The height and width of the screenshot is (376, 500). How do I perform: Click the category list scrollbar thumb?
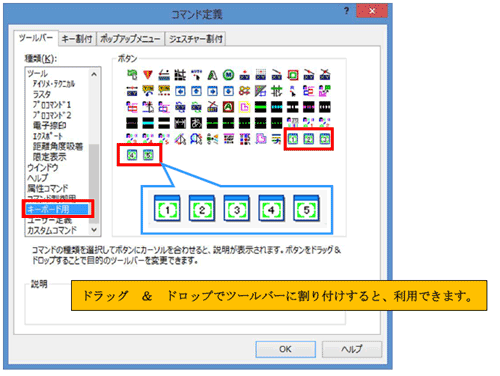pos(94,183)
